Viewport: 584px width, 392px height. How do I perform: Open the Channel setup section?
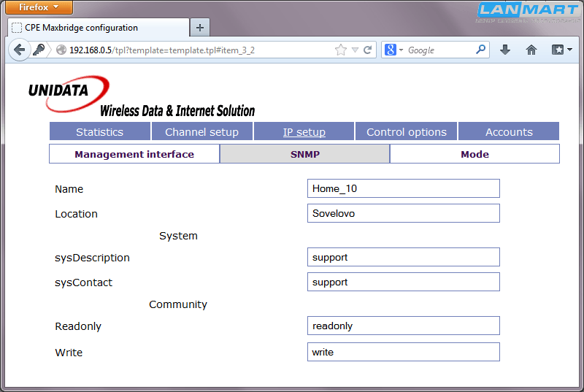point(201,132)
